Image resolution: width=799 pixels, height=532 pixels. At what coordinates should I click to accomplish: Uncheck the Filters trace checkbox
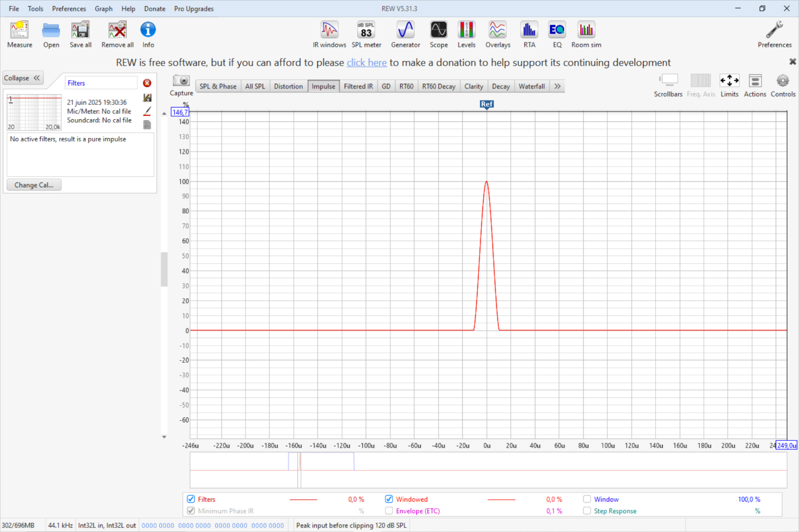[x=191, y=499]
